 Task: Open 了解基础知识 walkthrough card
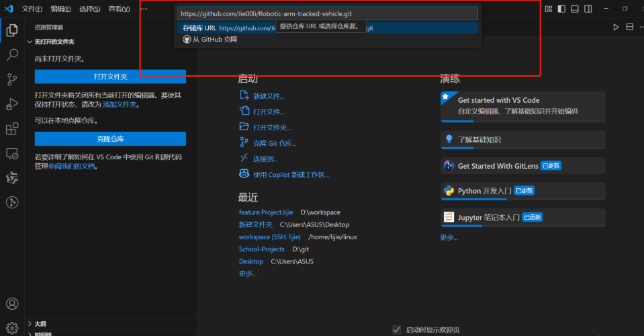pos(523,140)
